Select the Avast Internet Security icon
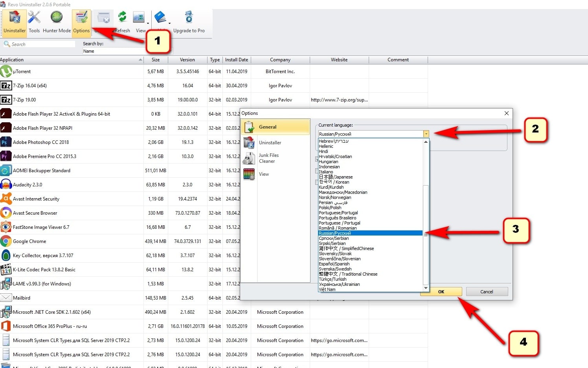This screenshot has height=368, width=588. coord(6,199)
